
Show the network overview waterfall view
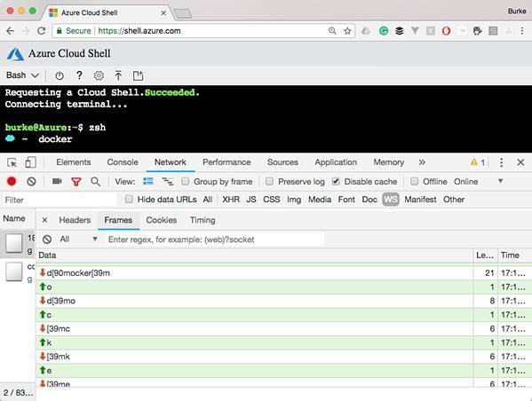[168, 182]
